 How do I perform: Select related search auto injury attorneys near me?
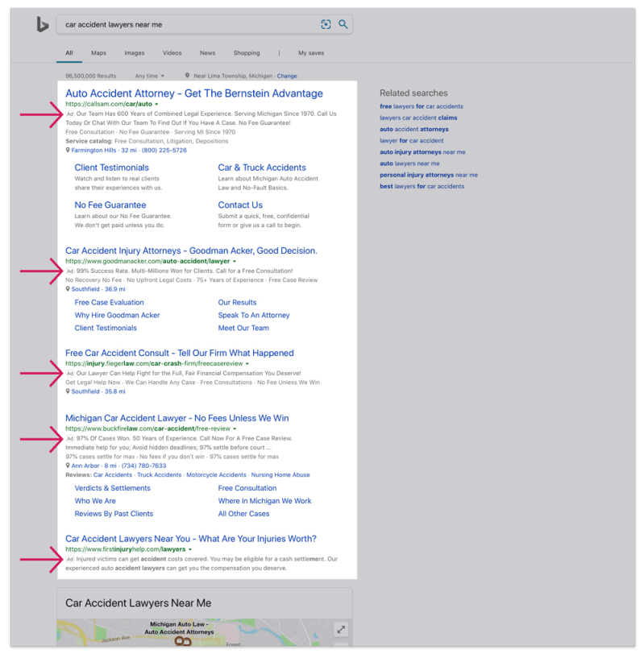tap(422, 152)
